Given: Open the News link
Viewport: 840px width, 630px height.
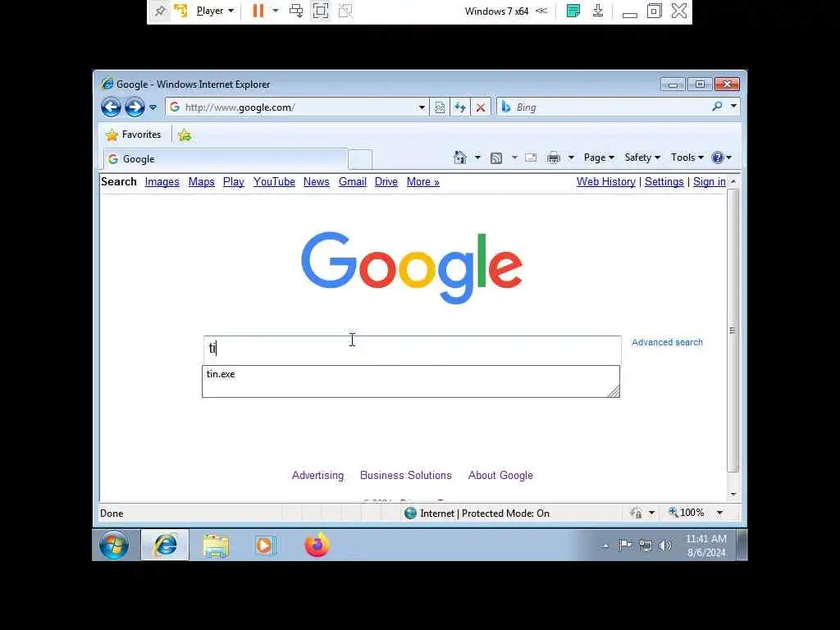Looking at the screenshot, I should point(316,181).
